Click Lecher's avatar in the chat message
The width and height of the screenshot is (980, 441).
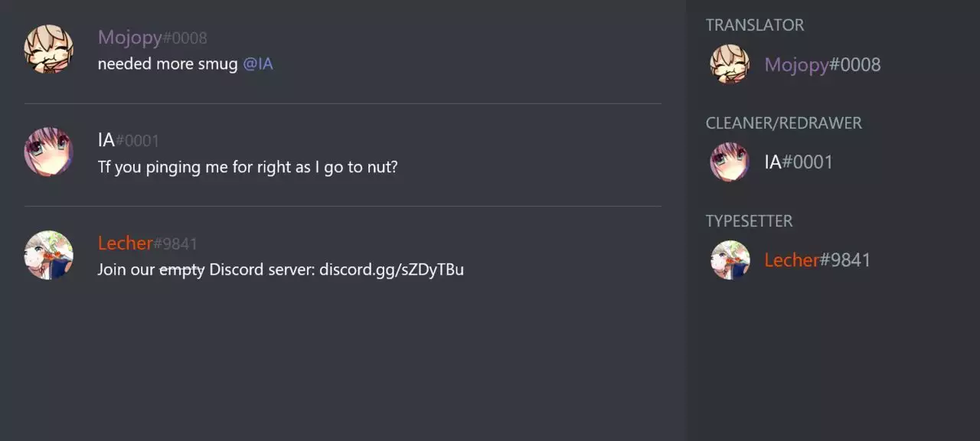(49, 255)
